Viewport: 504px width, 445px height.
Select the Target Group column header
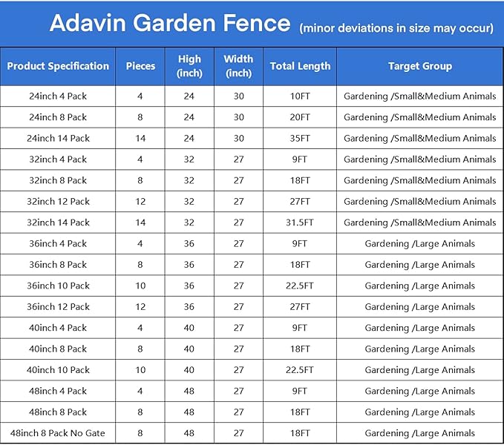point(420,66)
